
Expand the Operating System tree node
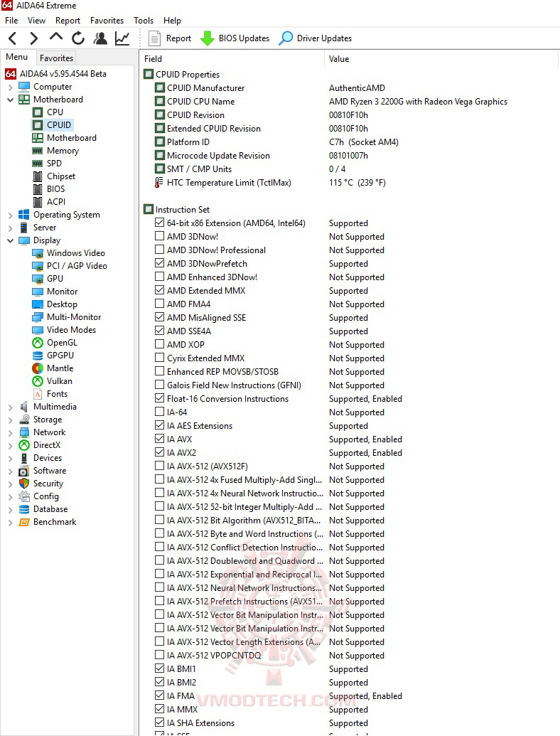click(x=11, y=215)
